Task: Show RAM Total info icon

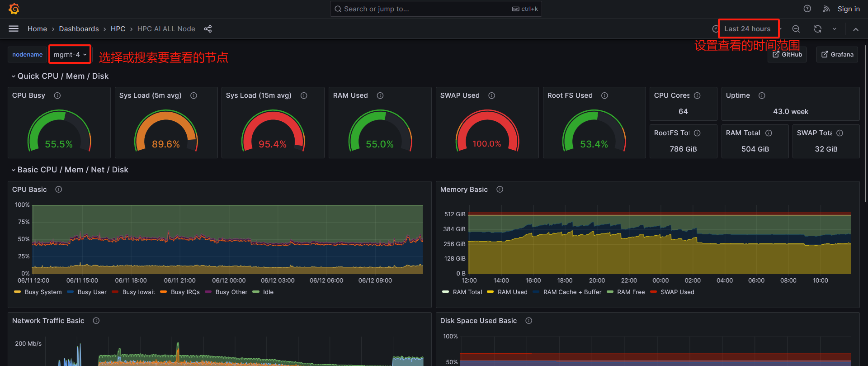Action: pyautogui.click(x=769, y=133)
